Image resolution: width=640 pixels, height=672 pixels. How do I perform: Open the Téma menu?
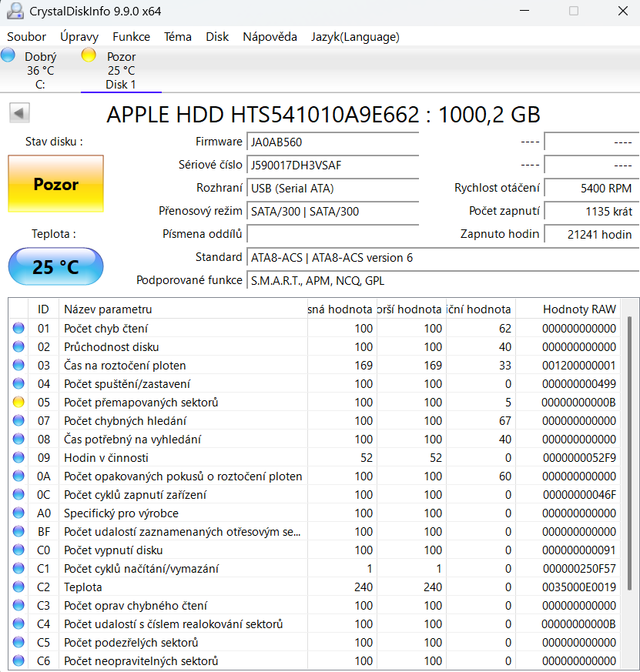(177, 37)
